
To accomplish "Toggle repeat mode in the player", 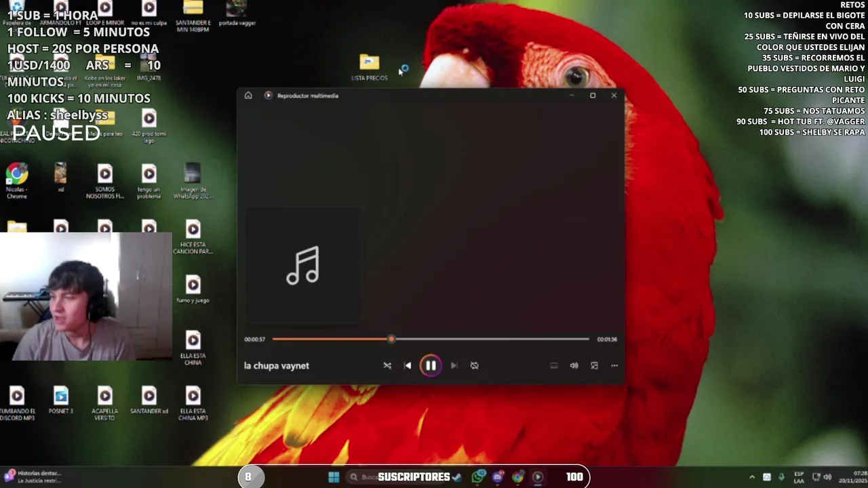I will click(475, 365).
